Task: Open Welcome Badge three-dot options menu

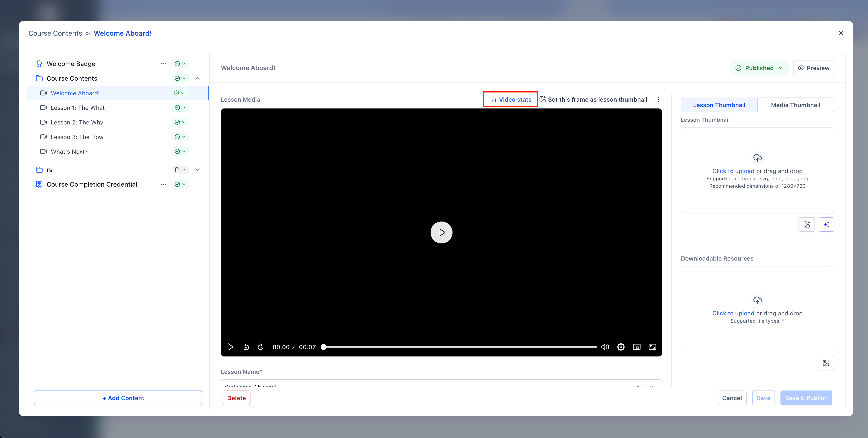Action: point(163,64)
